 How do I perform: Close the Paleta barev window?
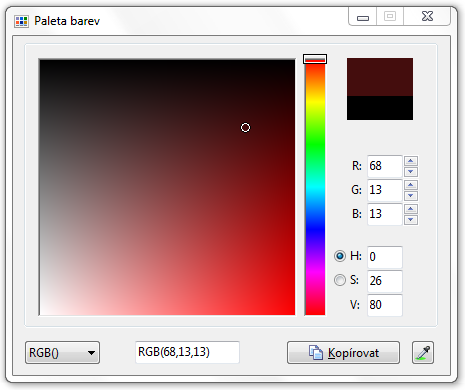tap(427, 16)
